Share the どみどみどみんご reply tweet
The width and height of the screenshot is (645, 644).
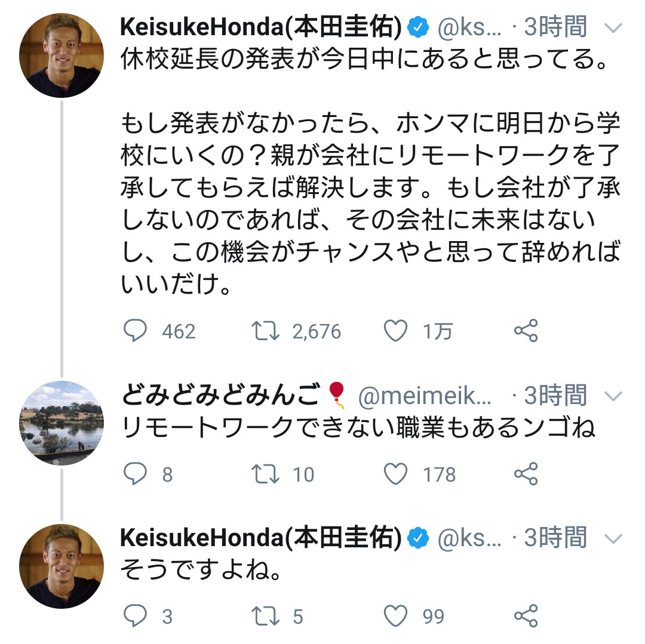526,474
